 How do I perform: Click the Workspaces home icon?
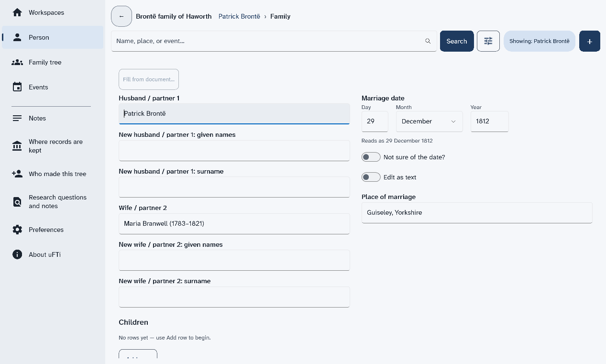pyautogui.click(x=17, y=12)
